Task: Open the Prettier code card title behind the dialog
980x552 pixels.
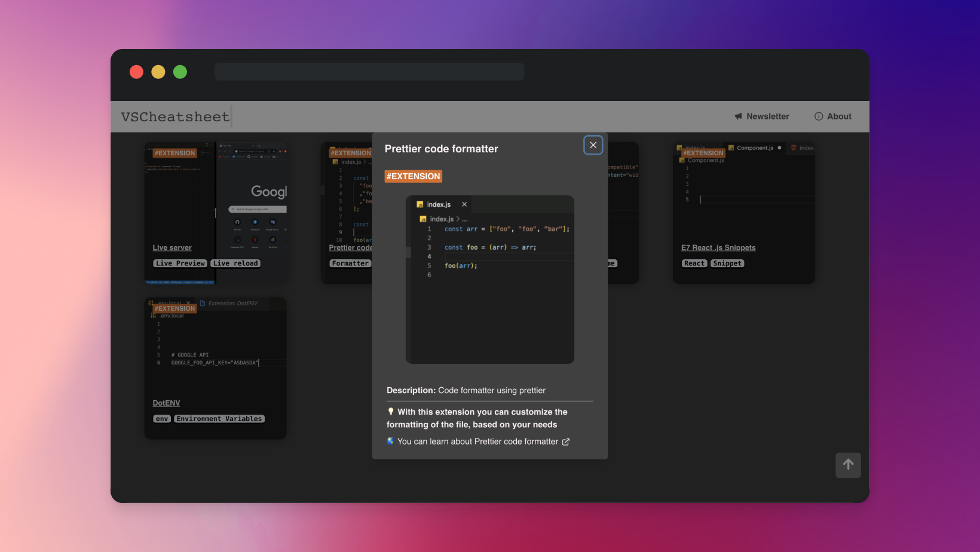Action: coord(351,248)
